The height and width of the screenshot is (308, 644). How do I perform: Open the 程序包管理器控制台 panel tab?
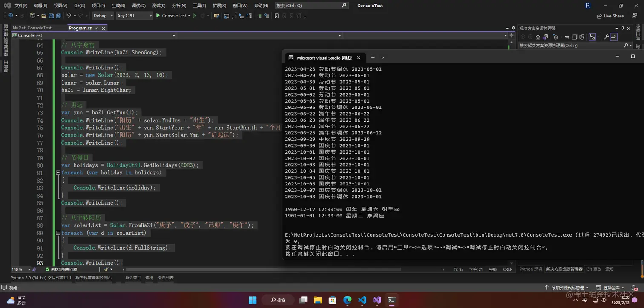(94, 278)
